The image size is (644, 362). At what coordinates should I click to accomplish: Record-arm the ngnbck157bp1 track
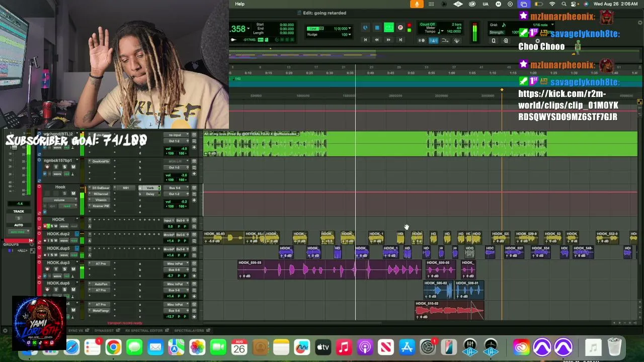[47, 167]
